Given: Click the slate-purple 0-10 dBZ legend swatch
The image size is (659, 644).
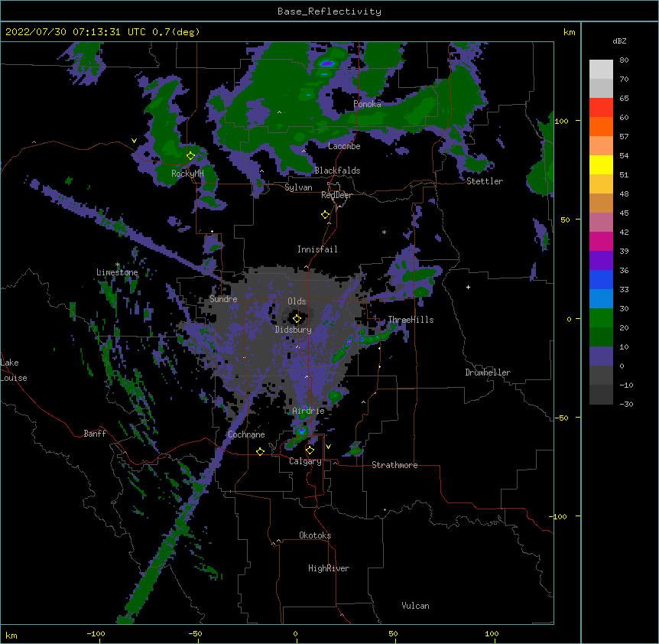Looking at the screenshot, I should click(601, 356).
